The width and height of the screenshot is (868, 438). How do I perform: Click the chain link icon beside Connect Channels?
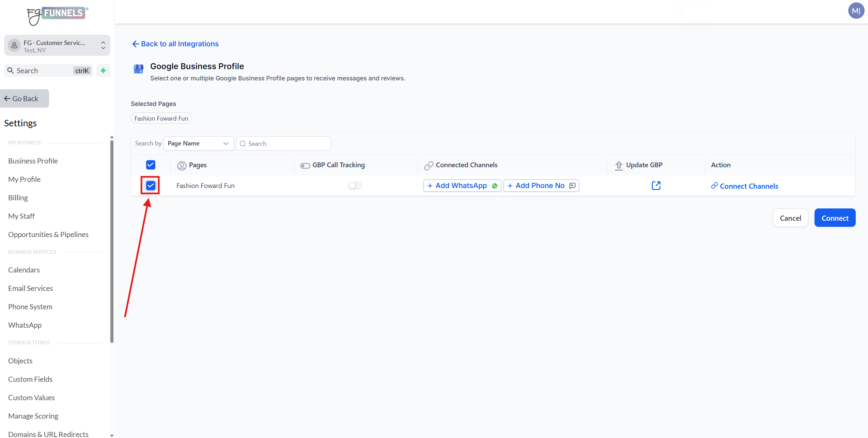pos(714,186)
